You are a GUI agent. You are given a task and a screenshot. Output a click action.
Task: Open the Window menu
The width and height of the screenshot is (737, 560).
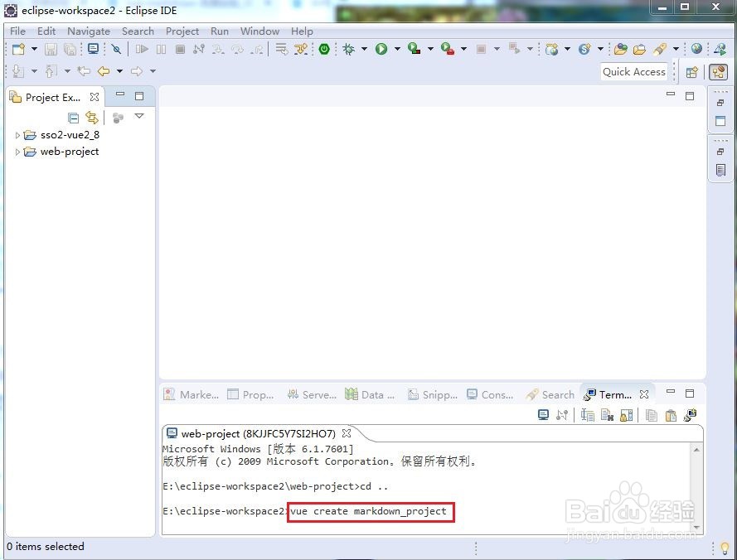(259, 31)
